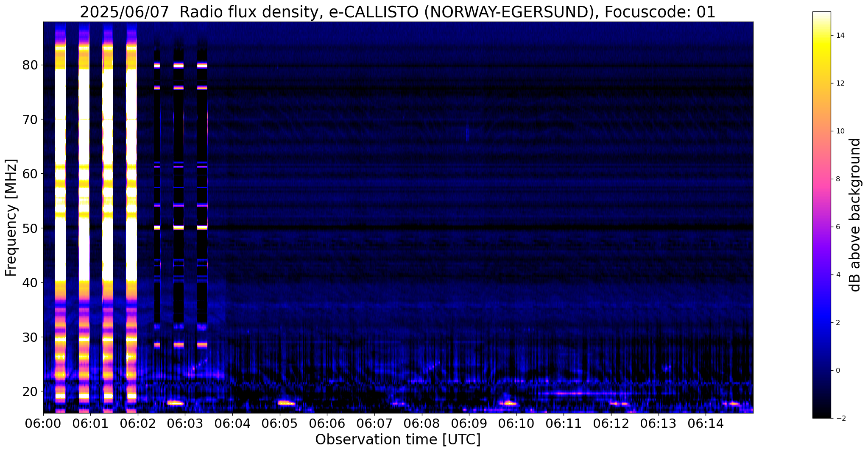Click the bright low-frequency blob near 06:05
The width and height of the screenshot is (868, 452).
[x=286, y=403]
